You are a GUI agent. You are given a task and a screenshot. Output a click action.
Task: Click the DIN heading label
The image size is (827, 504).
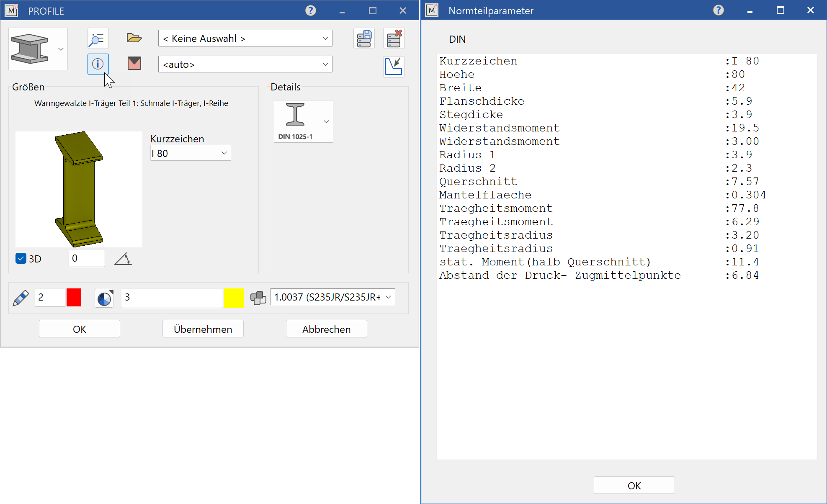pos(457,39)
